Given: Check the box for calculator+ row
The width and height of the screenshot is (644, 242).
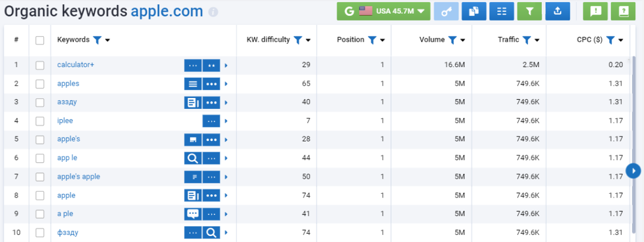Looking at the screenshot, I should [x=40, y=66].
